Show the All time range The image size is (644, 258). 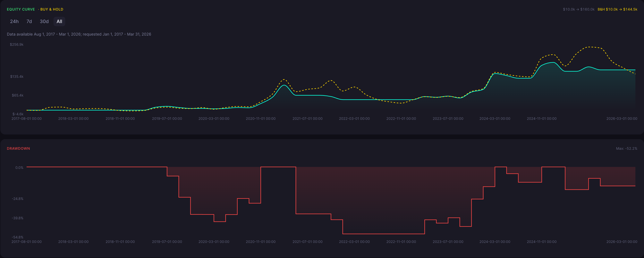pos(59,21)
